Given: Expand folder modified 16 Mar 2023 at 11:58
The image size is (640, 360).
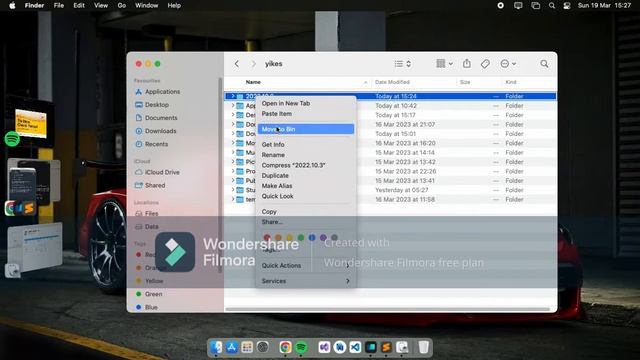Looking at the screenshot, I should pos(233,200).
